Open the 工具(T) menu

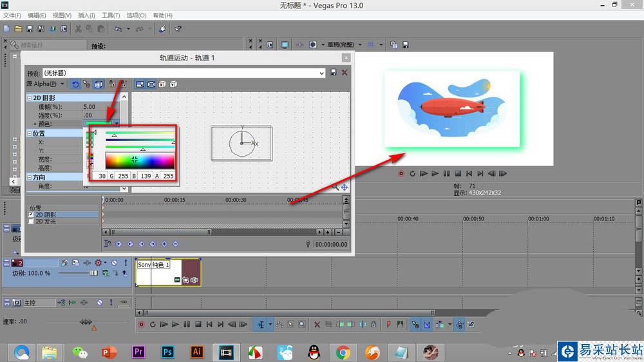111,15
